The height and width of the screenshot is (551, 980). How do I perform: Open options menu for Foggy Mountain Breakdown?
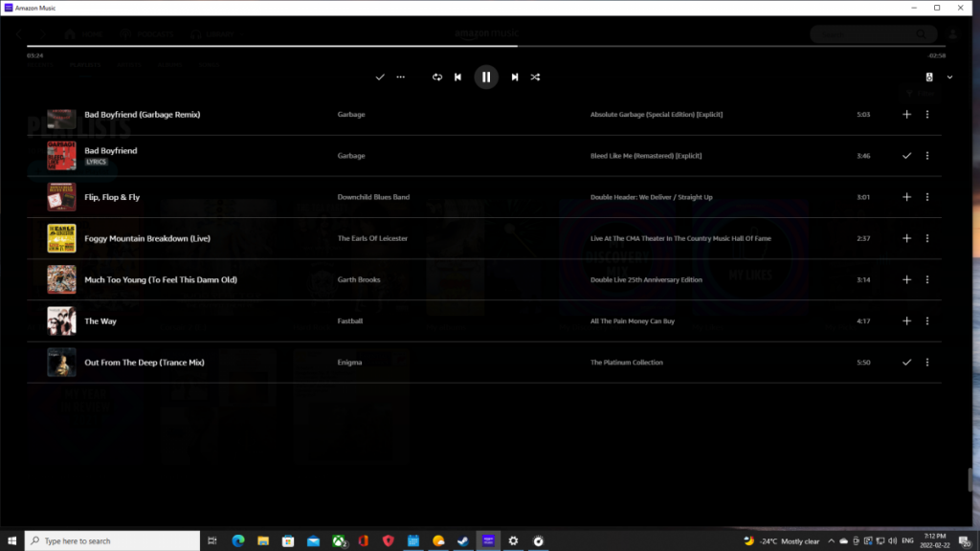926,238
